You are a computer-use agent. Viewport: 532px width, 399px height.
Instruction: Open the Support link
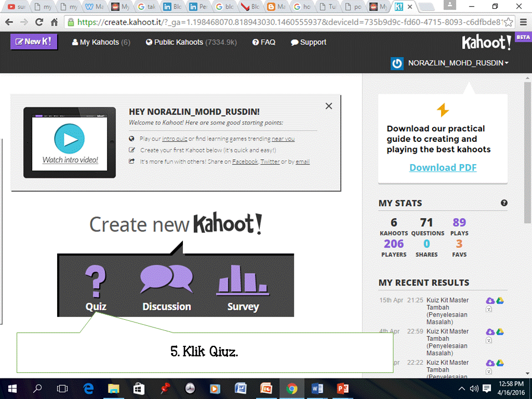click(x=308, y=43)
